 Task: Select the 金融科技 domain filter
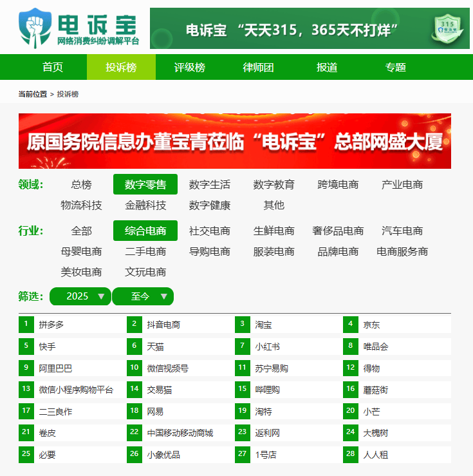145,205
